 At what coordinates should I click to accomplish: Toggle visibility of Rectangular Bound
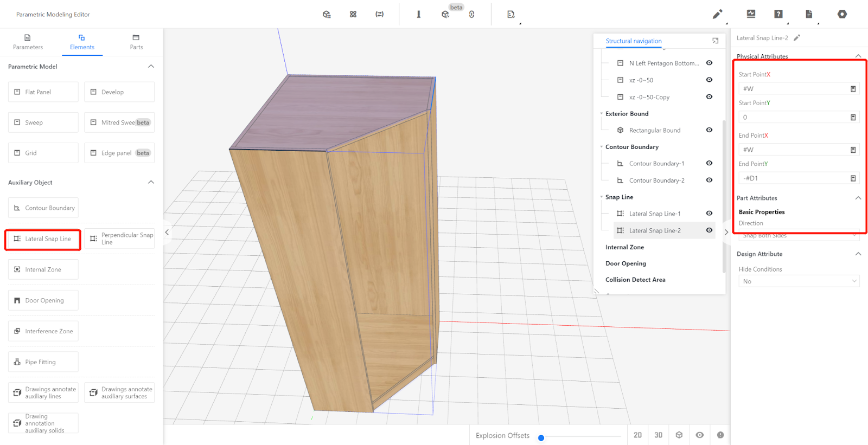tap(709, 130)
